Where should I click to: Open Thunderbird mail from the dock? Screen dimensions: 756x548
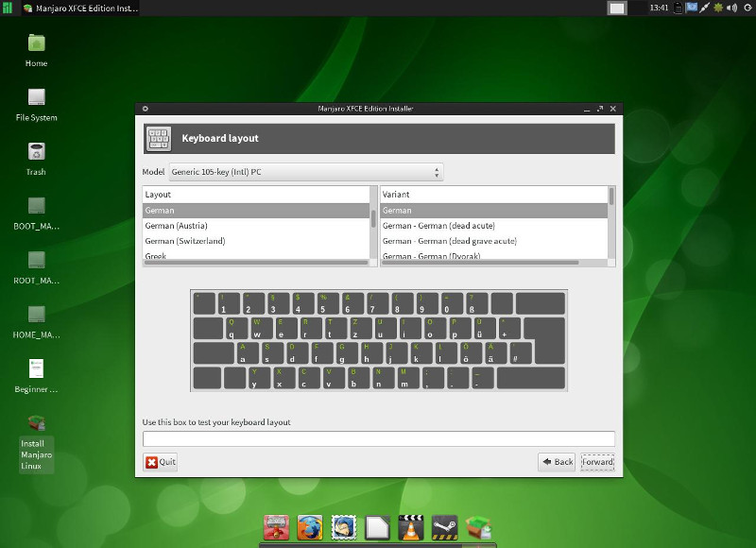[x=344, y=527]
